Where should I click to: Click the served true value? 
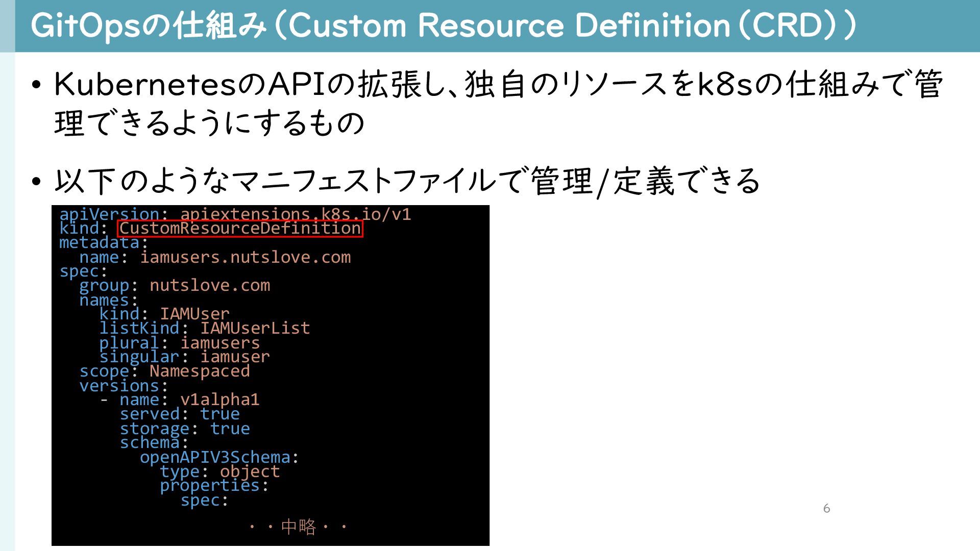(x=219, y=414)
